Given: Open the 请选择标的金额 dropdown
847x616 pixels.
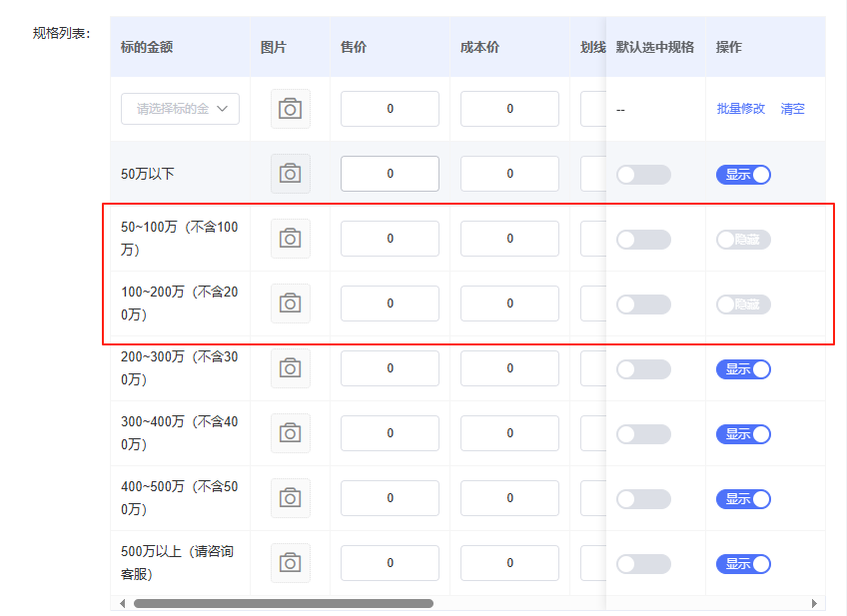Looking at the screenshot, I should [180, 109].
